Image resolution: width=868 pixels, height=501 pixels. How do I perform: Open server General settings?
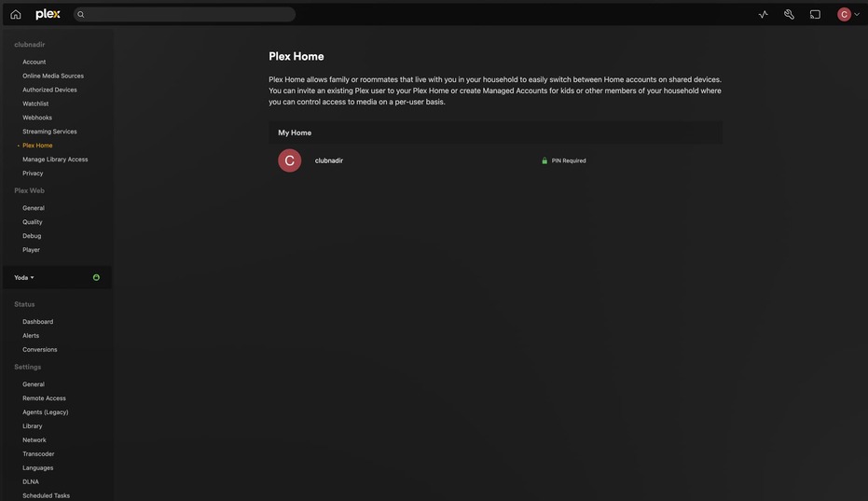34,384
